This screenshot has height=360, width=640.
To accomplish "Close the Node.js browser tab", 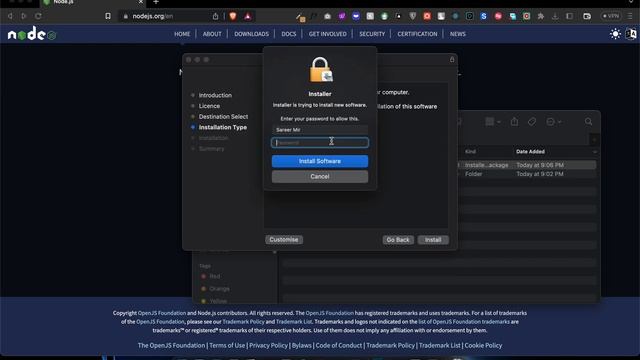I will point(141,2).
